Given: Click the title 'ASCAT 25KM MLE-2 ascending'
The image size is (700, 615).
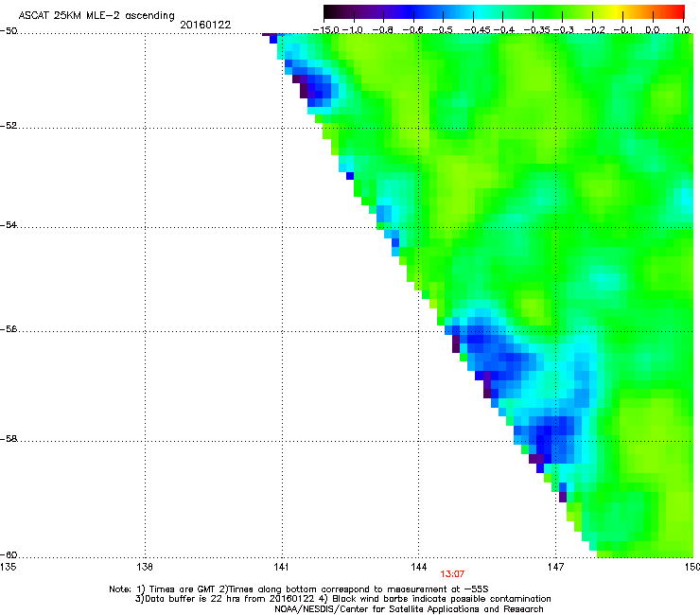Looking at the screenshot, I should [96, 16].
